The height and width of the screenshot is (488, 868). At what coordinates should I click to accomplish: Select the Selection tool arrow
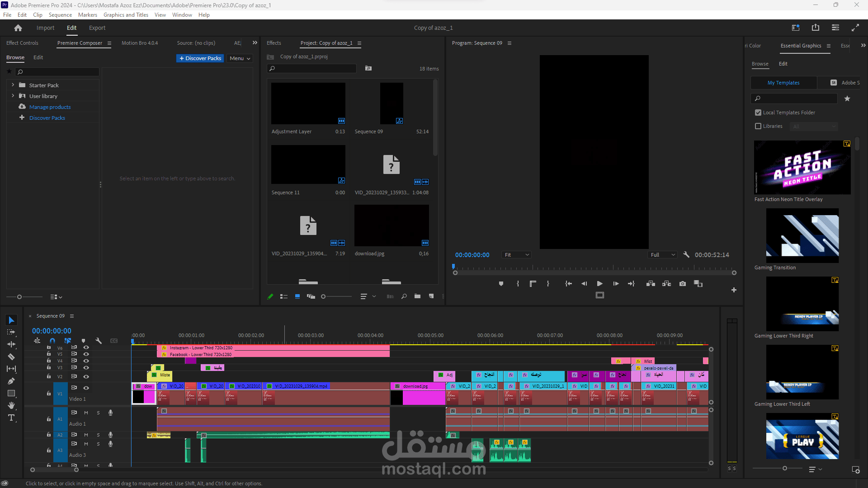coord(11,320)
